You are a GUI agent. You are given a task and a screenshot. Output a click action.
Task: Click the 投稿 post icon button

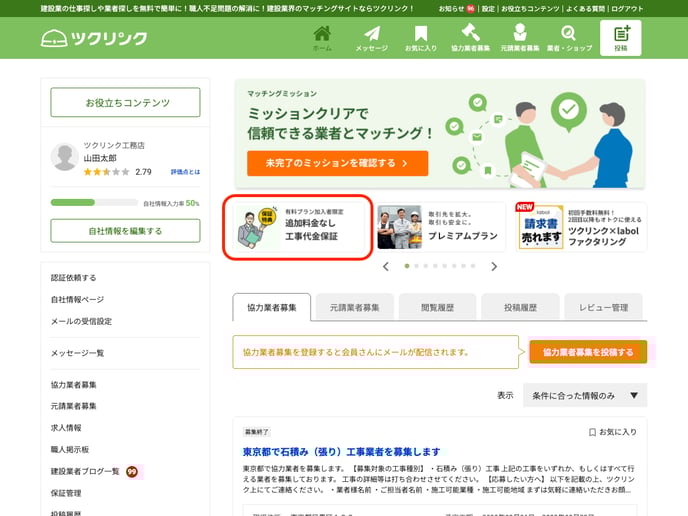pos(620,38)
